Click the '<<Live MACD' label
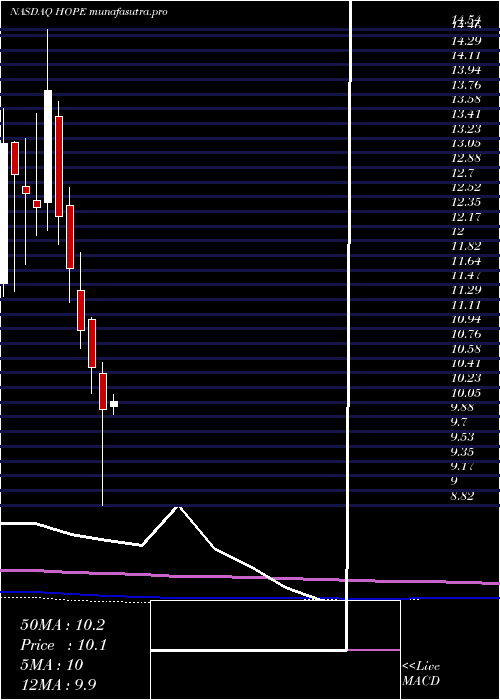 pos(421,674)
